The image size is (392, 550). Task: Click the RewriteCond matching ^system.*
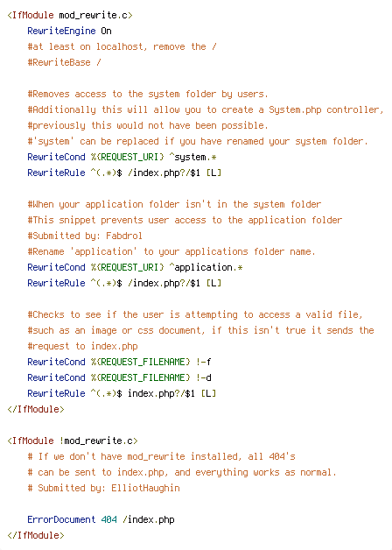coord(122,157)
